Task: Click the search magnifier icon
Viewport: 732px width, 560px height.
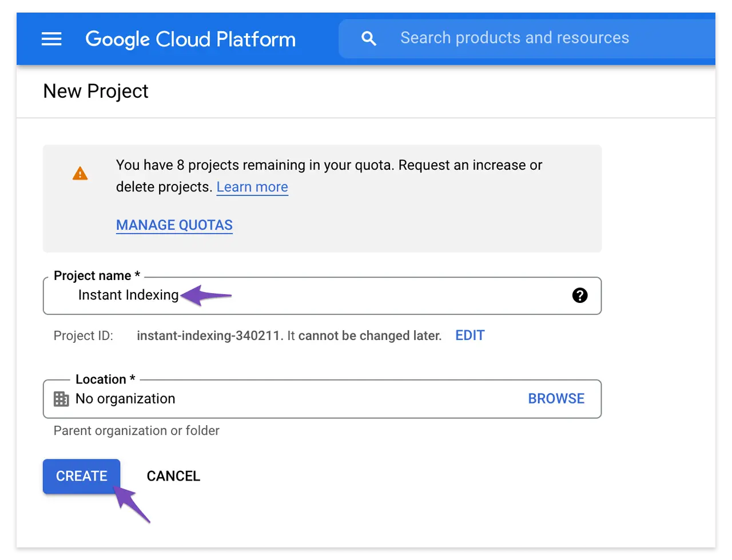Action: point(369,39)
